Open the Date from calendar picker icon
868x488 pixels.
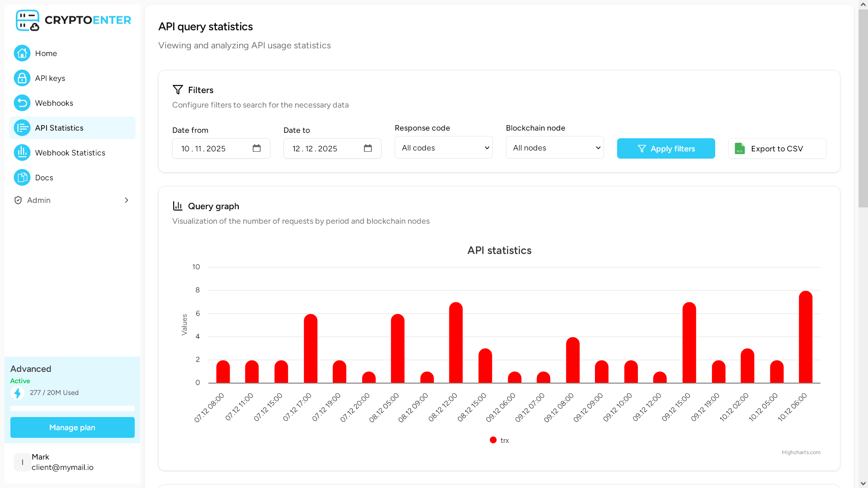(257, 148)
